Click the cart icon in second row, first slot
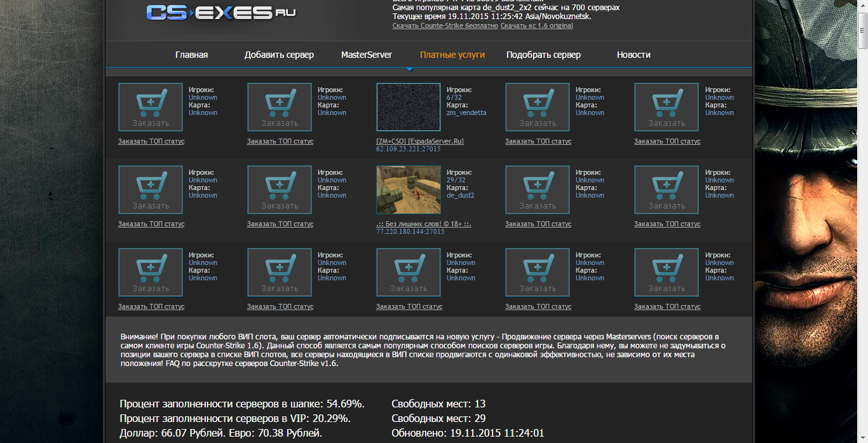 pos(150,190)
